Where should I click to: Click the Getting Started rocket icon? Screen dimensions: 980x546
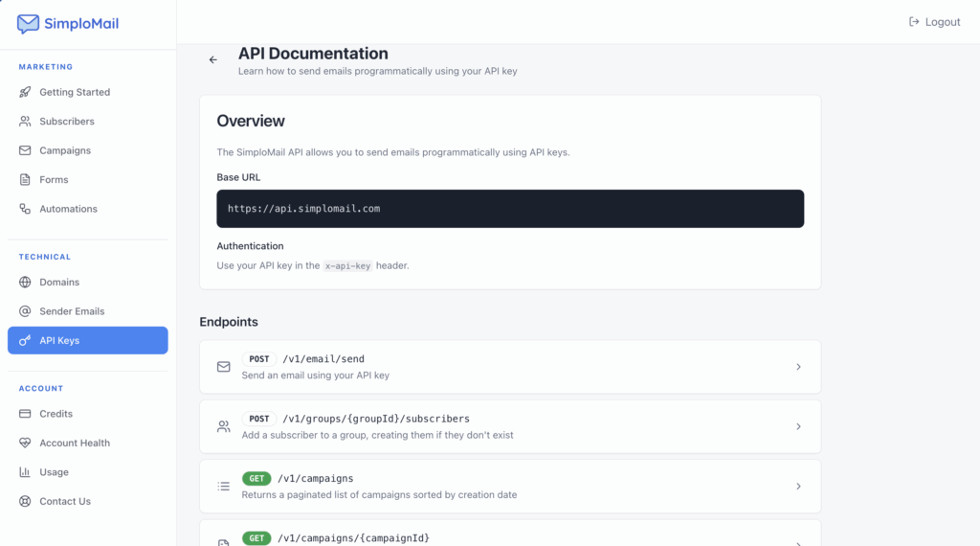pyautogui.click(x=25, y=92)
